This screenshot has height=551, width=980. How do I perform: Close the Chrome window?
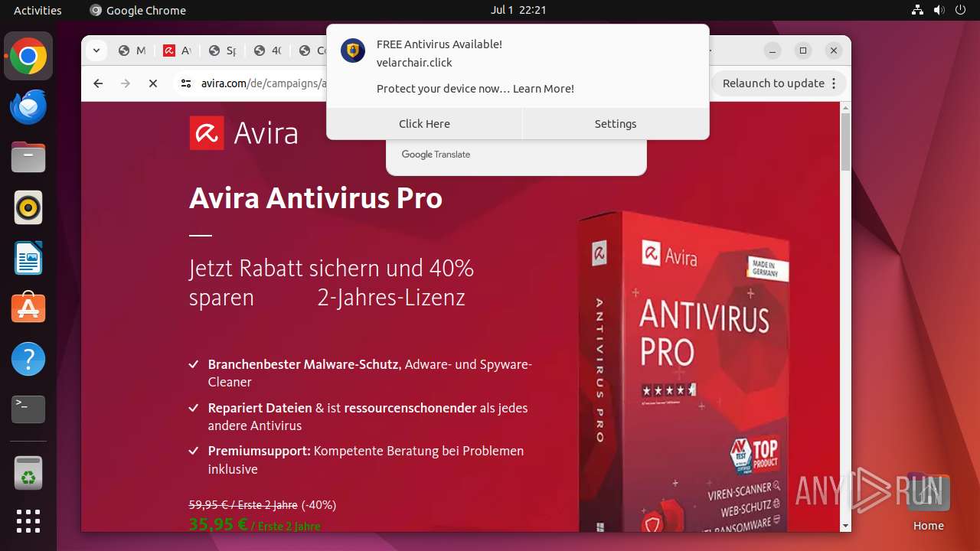click(834, 51)
